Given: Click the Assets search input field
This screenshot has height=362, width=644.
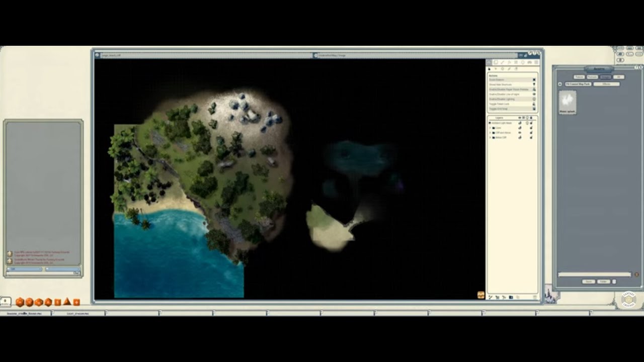Looking at the screenshot, I should pos(594,275).
